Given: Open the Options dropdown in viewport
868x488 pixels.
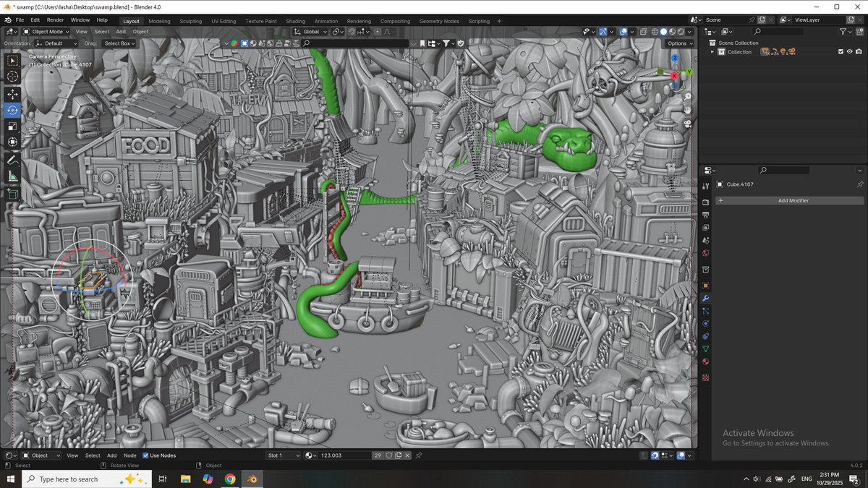Looking at the screenshot, I should coord(680,43).
